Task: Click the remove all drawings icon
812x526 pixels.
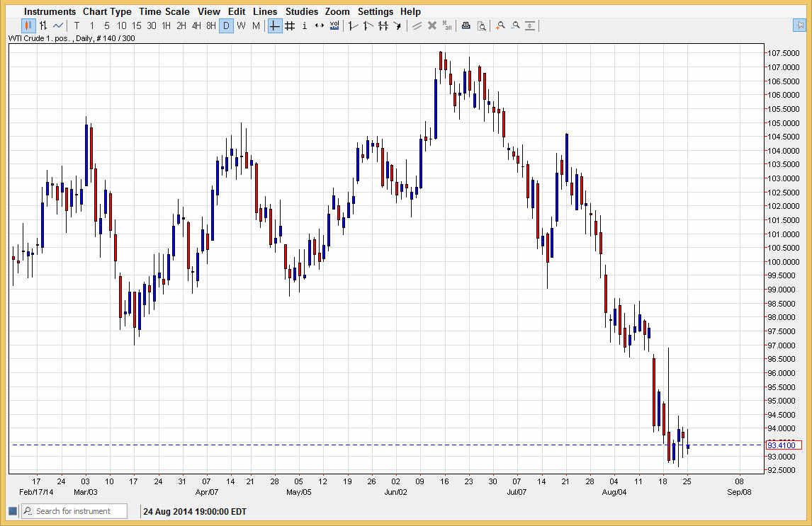Action: (446, 25)
